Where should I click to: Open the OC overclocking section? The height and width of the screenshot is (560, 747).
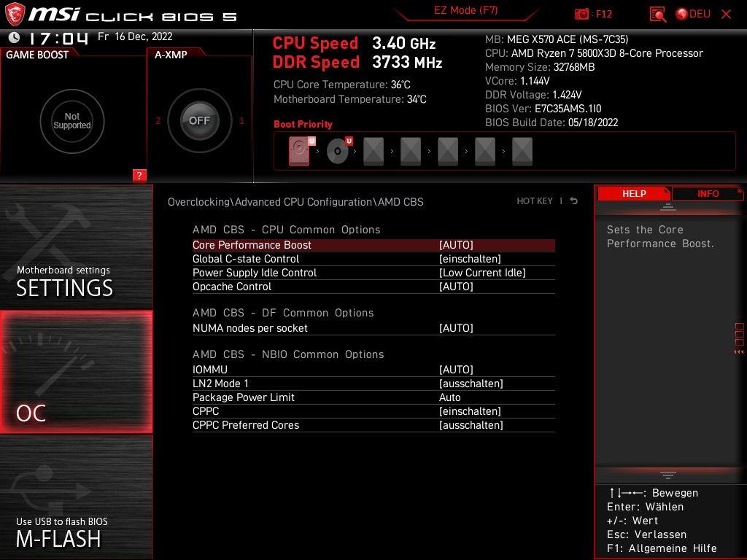76,372
